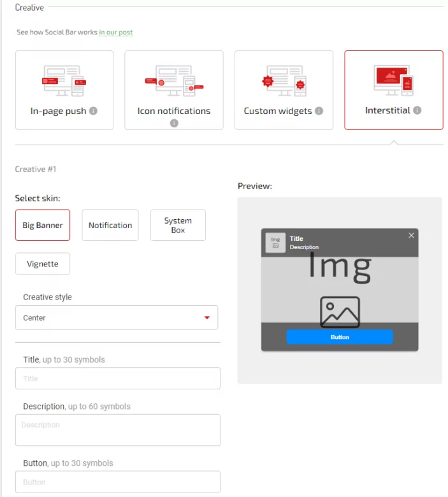This screenshot has height=497, width=448.
Task: Click the image placeholder icon in preview
Action: 340,312
